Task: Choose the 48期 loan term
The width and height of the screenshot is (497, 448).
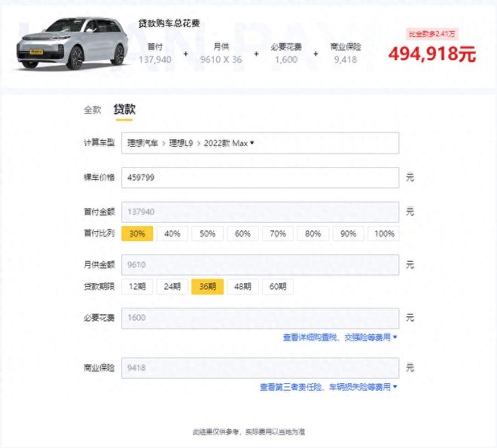Action: point(242,286)
